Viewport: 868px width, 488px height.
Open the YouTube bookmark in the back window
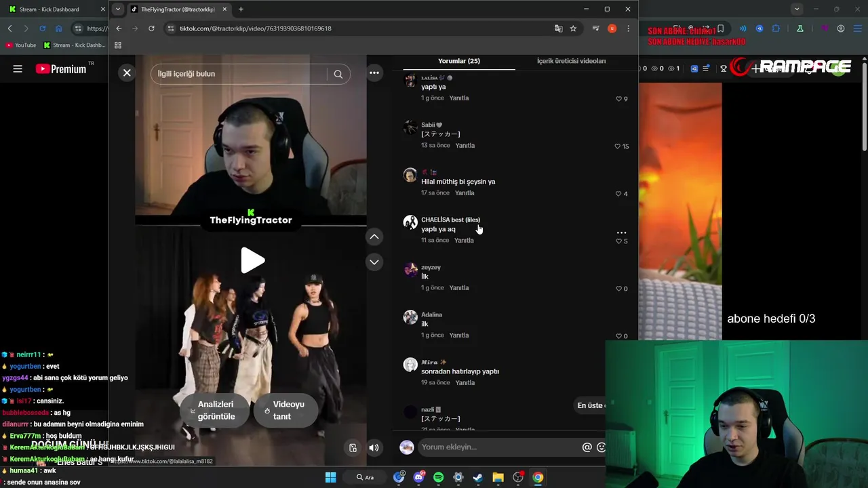click(20, 45)
